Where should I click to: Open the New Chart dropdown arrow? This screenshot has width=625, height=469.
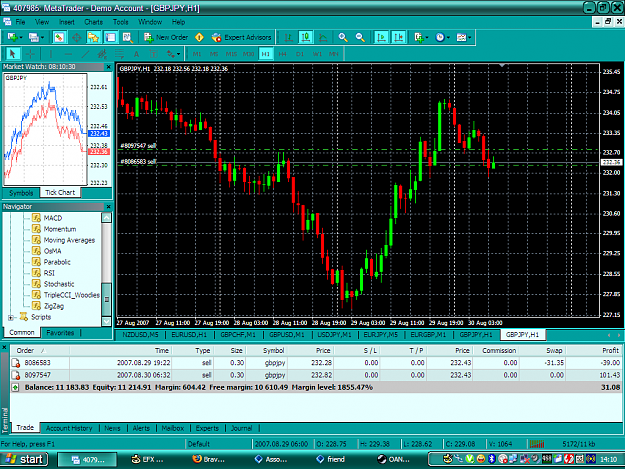click(21, 37)
